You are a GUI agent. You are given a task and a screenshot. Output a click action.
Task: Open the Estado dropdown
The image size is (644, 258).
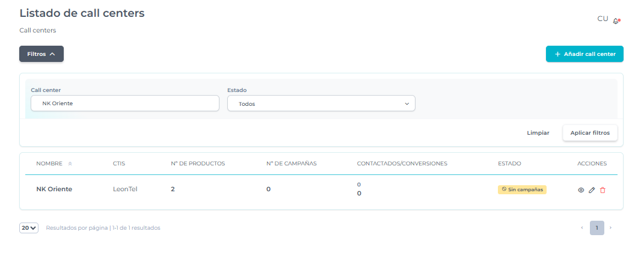point(321,103)
